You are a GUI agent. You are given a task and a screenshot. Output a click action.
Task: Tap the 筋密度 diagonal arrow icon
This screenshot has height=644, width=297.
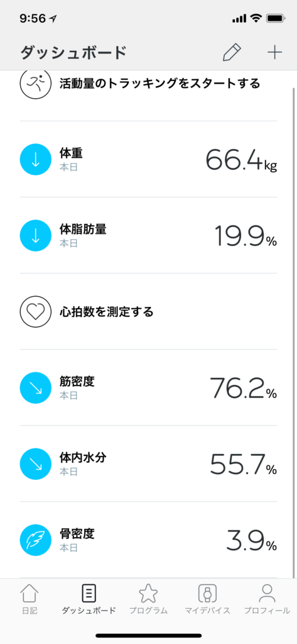pyautogui.click(x=35, y=387)
